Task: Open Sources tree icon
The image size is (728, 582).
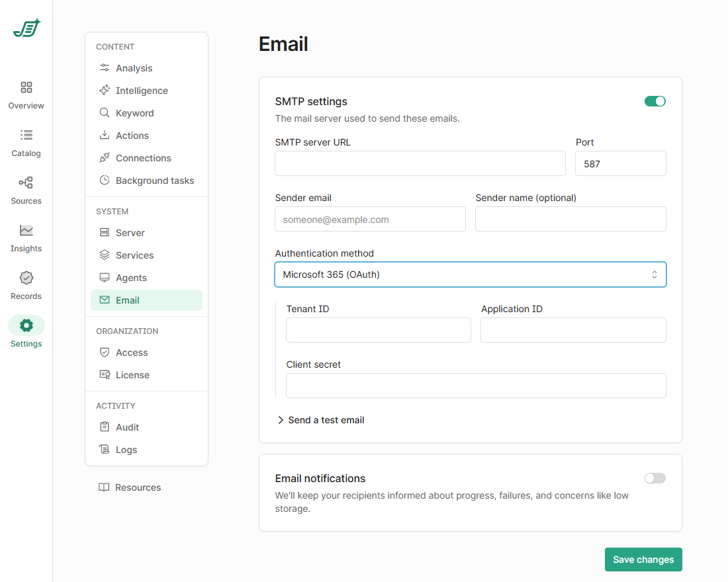Action: (26, 183)
